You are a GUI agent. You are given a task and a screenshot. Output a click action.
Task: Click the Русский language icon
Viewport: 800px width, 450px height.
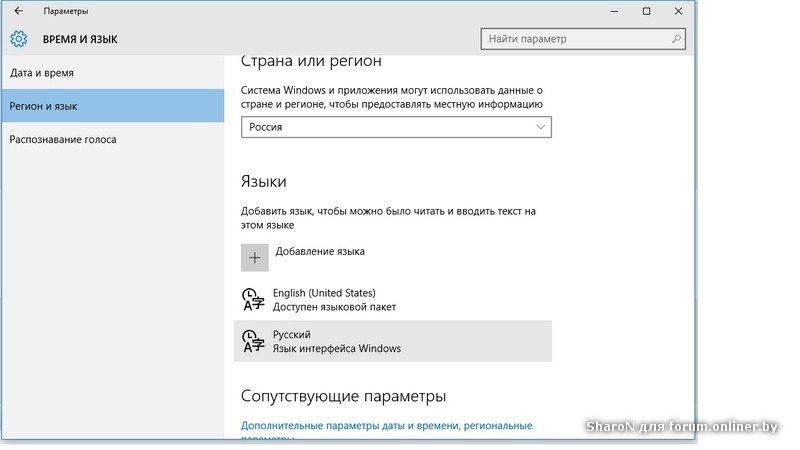coord(253,341)
